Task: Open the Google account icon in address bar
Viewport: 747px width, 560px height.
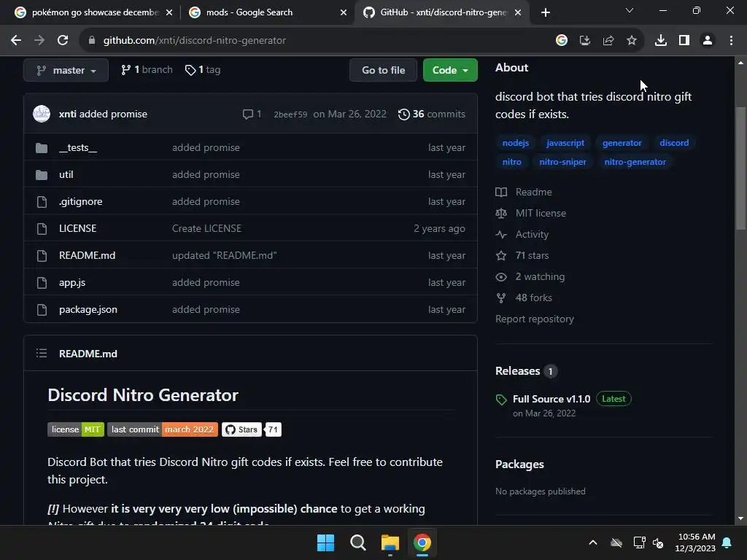Action: 562,41
